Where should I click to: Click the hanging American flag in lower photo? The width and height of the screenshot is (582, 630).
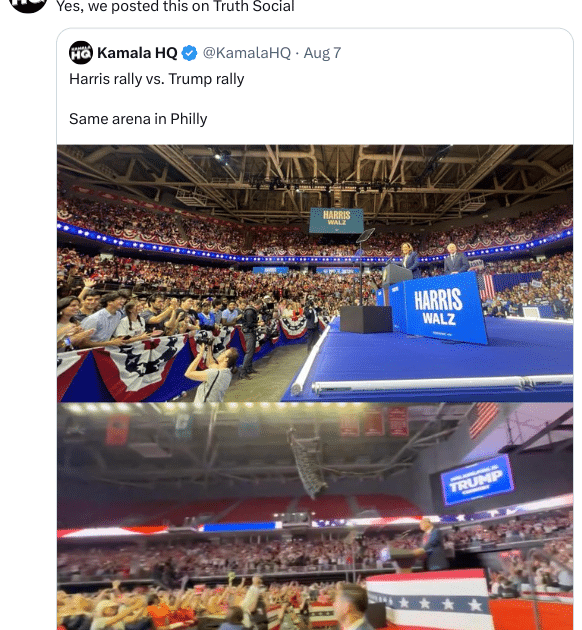(x=484, y=419)
